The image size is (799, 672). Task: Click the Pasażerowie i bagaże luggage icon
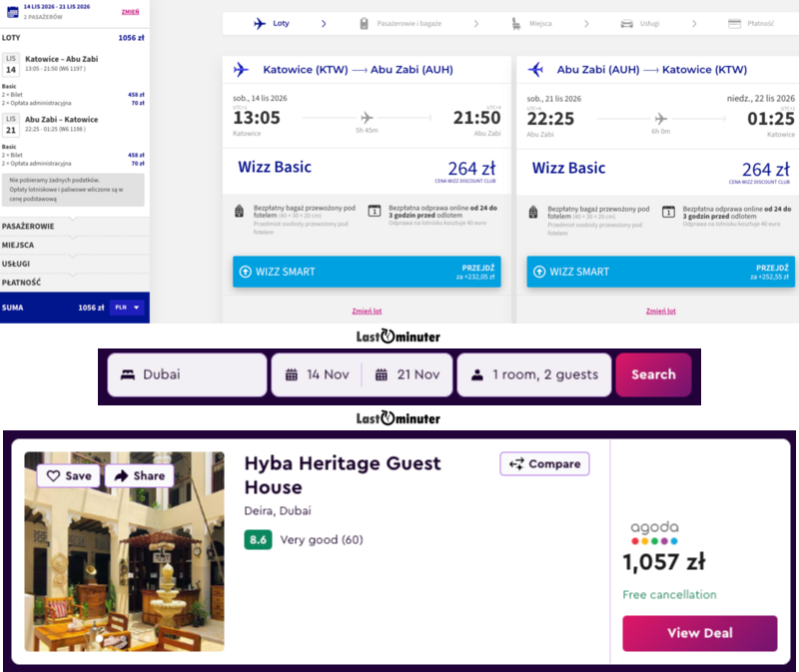point(365,23)
